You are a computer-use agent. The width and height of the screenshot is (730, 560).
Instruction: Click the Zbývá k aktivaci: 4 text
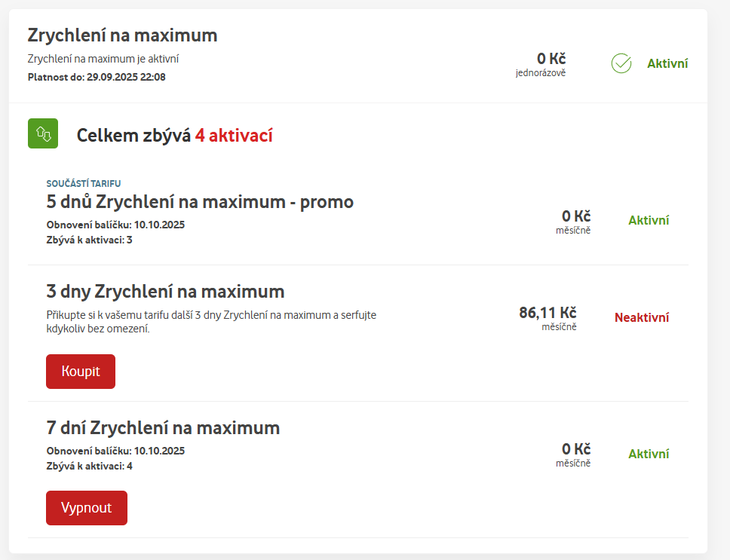(x=89, y=467)
